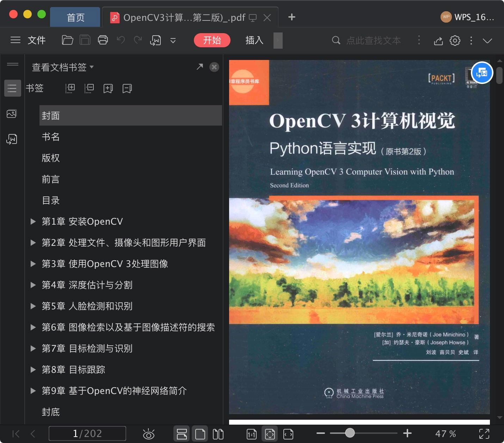Click the export to Word icon in toolbar
Screen dimensions: 504x443
[155, 40]
